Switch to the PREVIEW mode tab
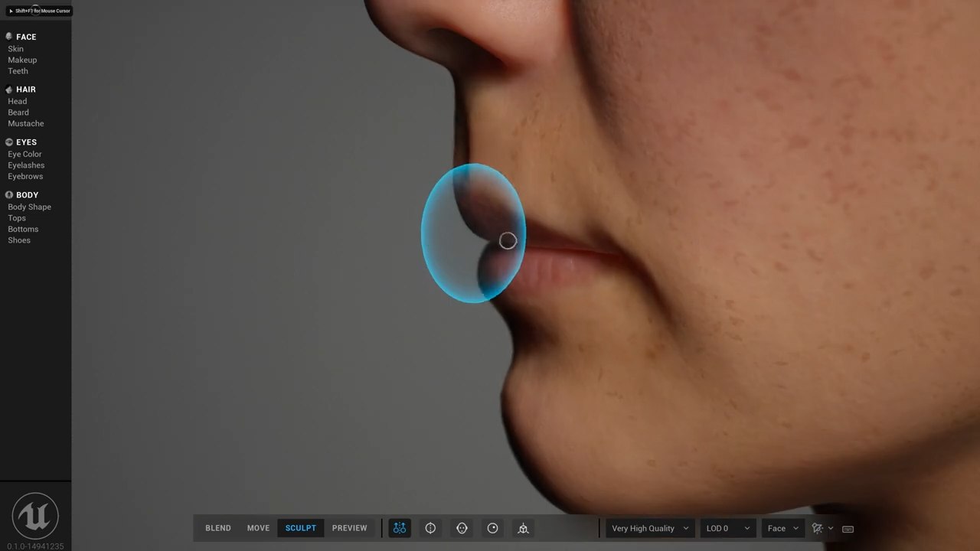 pos(349,528)
